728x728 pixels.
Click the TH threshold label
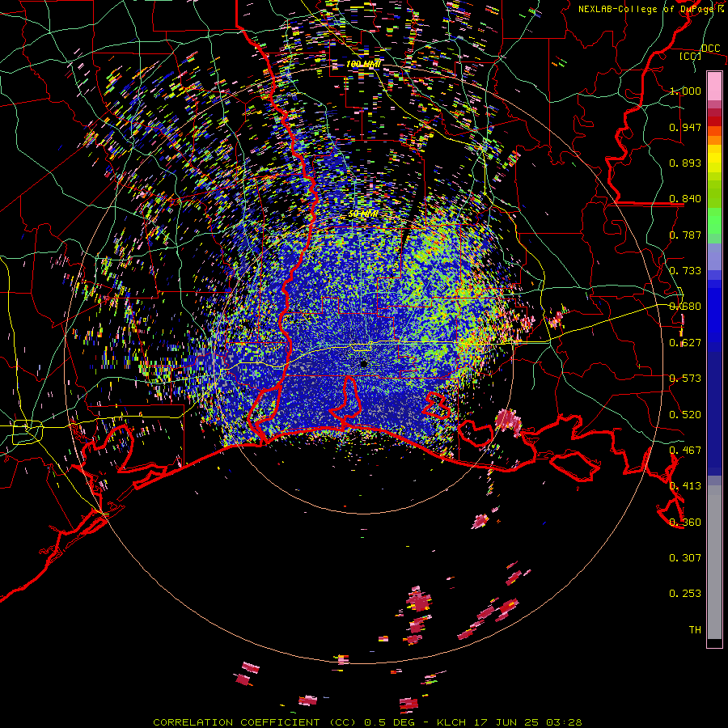coord(695,630)
